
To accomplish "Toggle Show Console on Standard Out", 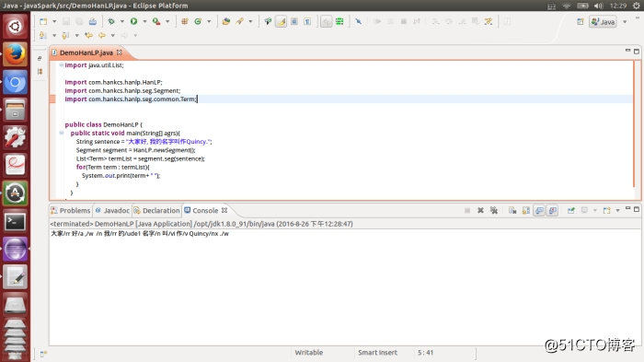I will click(x=539, y=211).
